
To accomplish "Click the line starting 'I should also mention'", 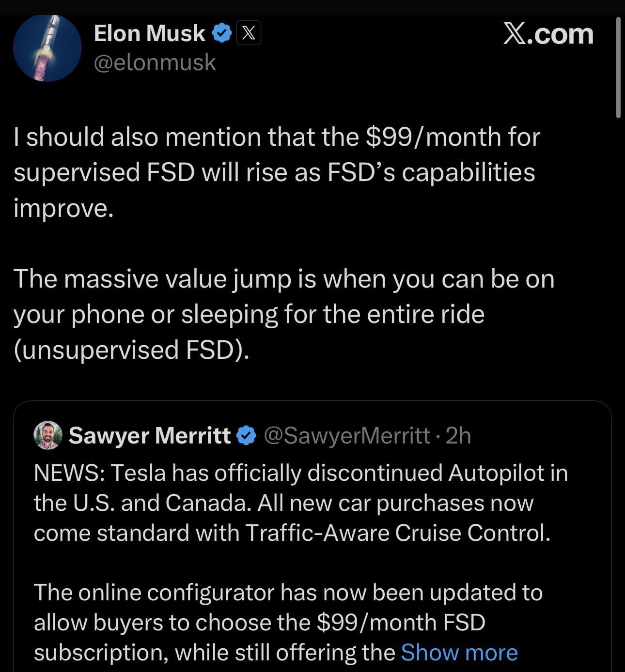I will point(276,137).
